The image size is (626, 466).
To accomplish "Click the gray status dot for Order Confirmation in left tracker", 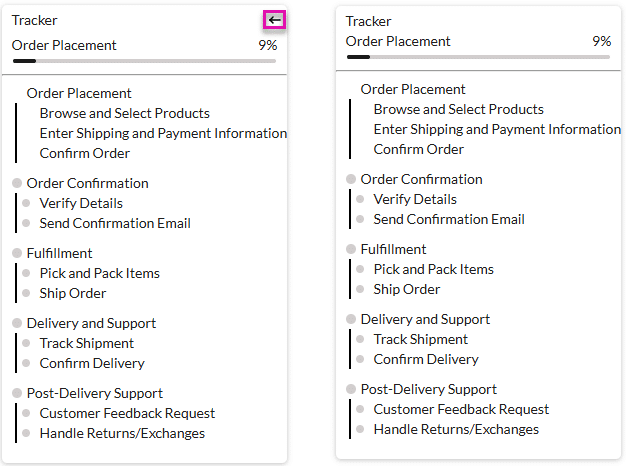I will pyautogui.click(x=17, y=183).
